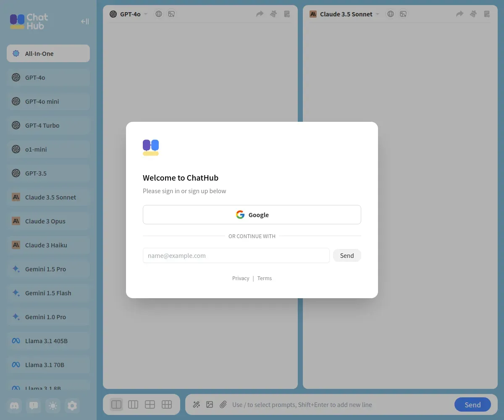Open the Privacy link

click(241, 278)
